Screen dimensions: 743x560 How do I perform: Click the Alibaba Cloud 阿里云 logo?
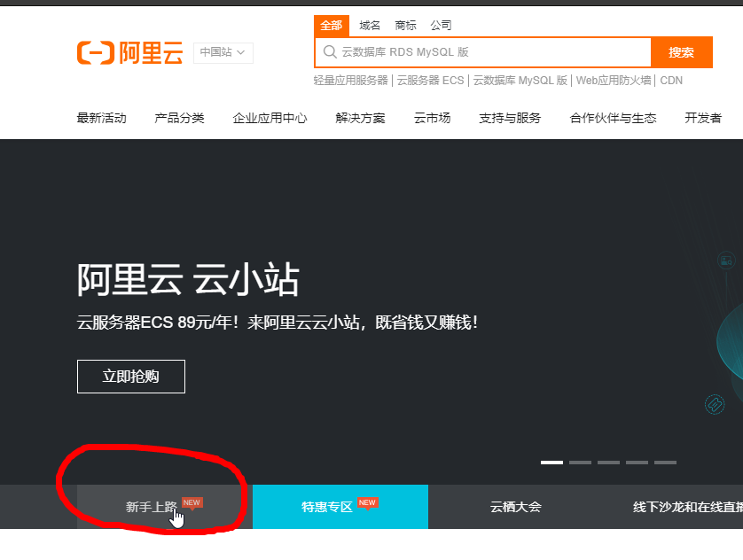[x=129, y=53]
